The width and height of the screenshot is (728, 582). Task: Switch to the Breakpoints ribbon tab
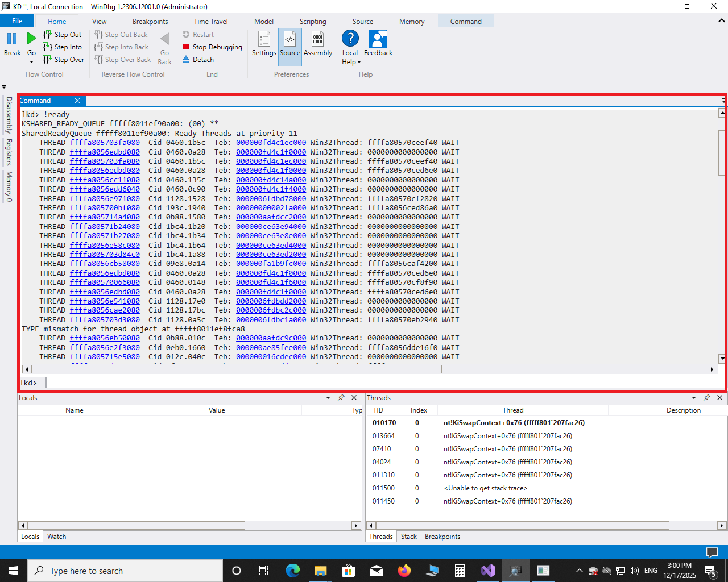pos(150,22)
